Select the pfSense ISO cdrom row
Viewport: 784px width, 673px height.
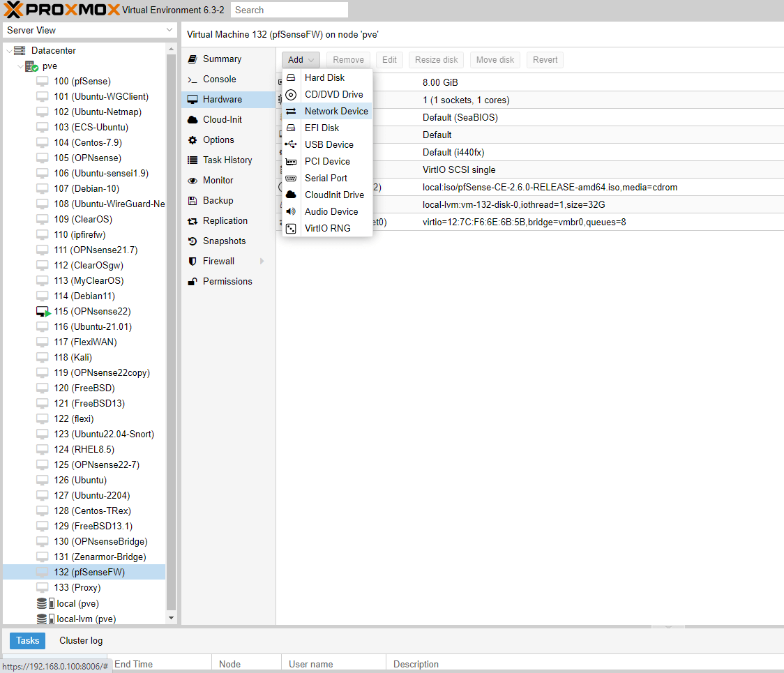coord(530,188)
